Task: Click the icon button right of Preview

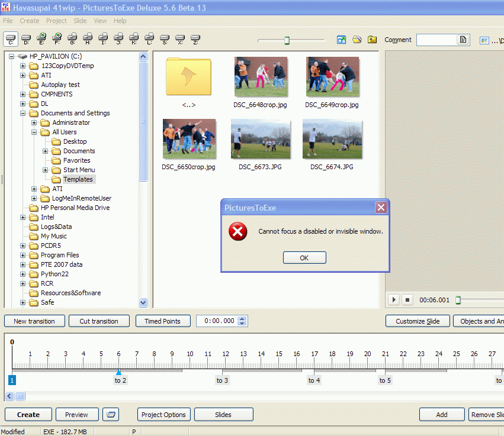Action: (x=111, y=415)
